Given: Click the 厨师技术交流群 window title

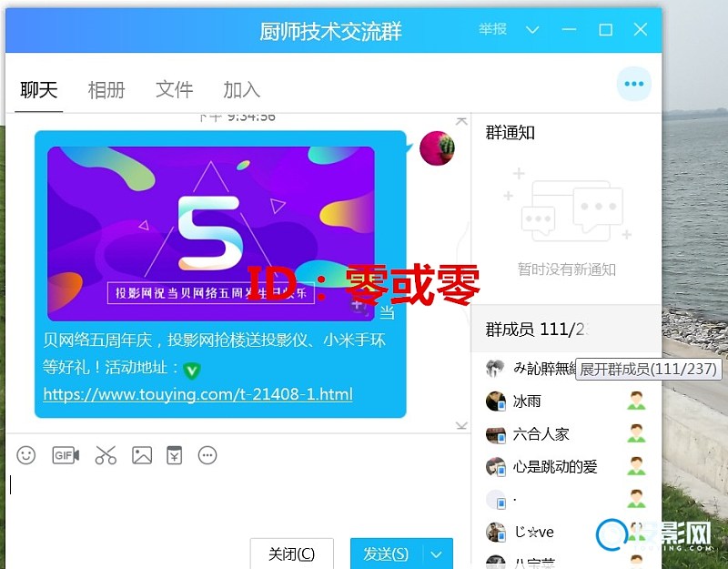Looking at the screenshot, I should [330, 32].
